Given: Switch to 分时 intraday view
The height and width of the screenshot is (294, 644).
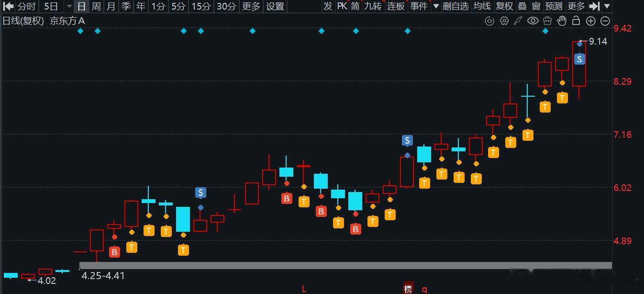Looking at the screenshot, I should (x=27, y=6).
